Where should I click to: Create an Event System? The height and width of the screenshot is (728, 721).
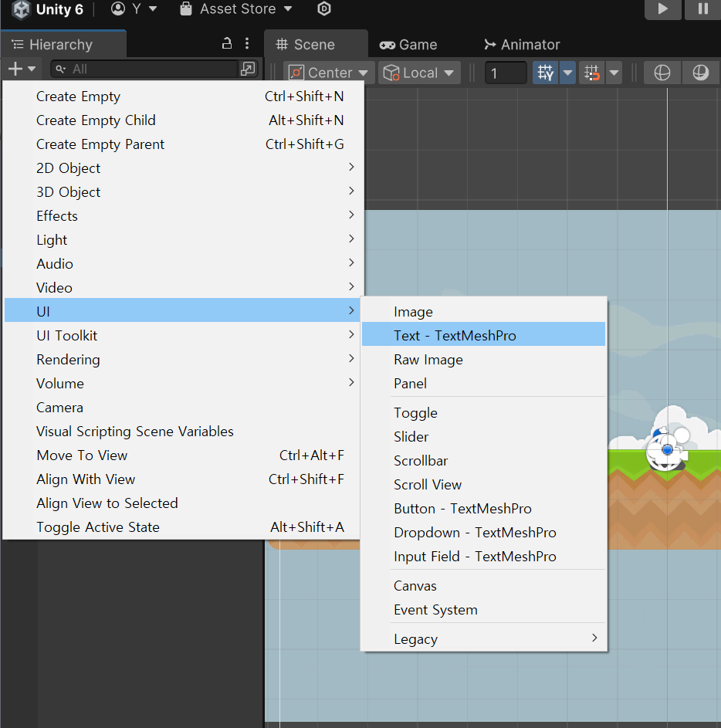[483, 610]
